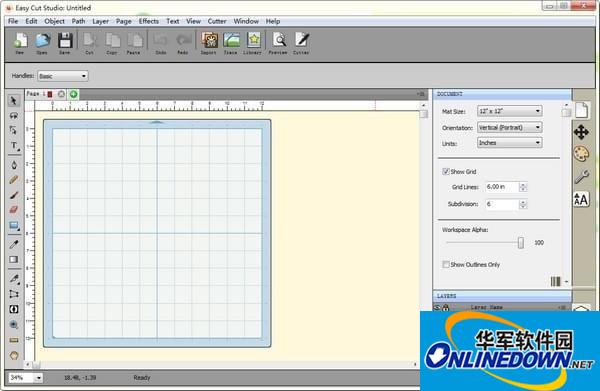Click the Copy toolbar icon

112,43
